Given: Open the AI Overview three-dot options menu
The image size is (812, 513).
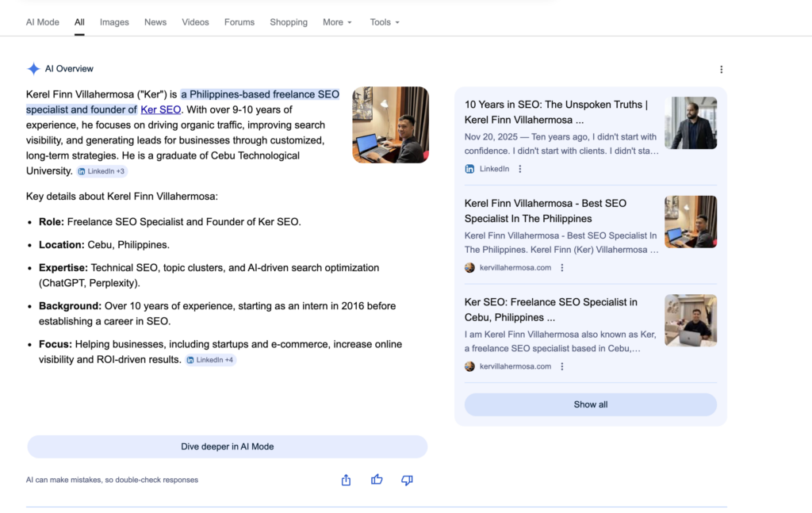Looking at the screenshot, I should (721, 70).
